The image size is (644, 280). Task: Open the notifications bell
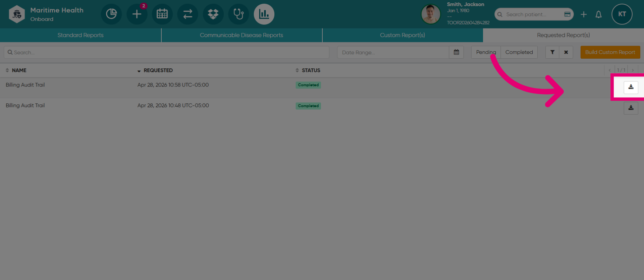pyautogui.click(x=598, y=14)
